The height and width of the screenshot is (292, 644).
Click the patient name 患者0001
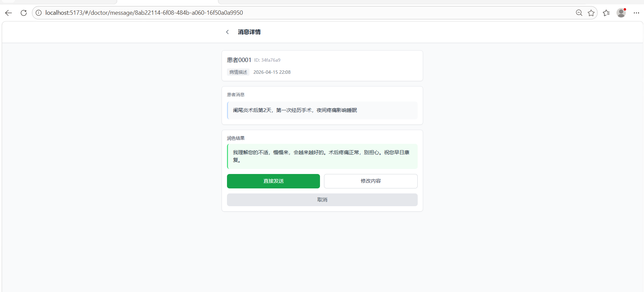click(239, 60)
